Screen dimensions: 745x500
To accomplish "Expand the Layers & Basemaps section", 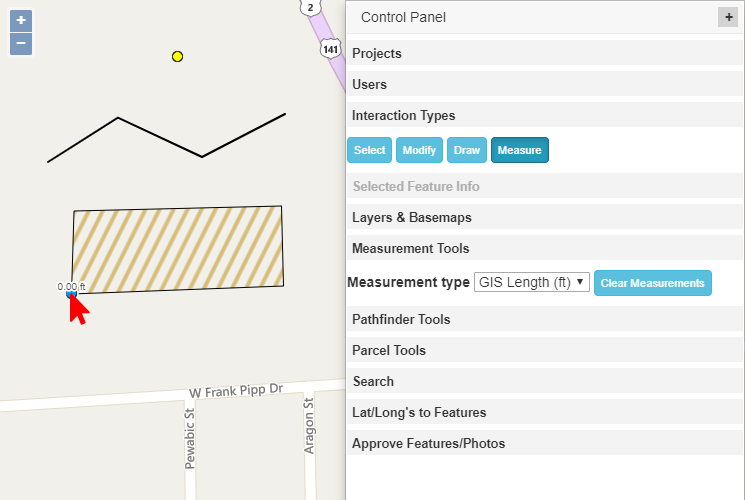I will [x=411, y=217].
